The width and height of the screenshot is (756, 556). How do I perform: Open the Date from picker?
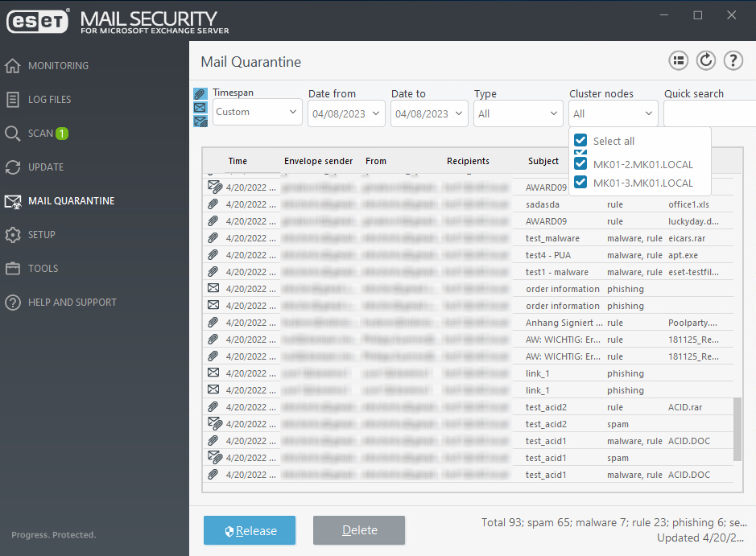(346, 112)
